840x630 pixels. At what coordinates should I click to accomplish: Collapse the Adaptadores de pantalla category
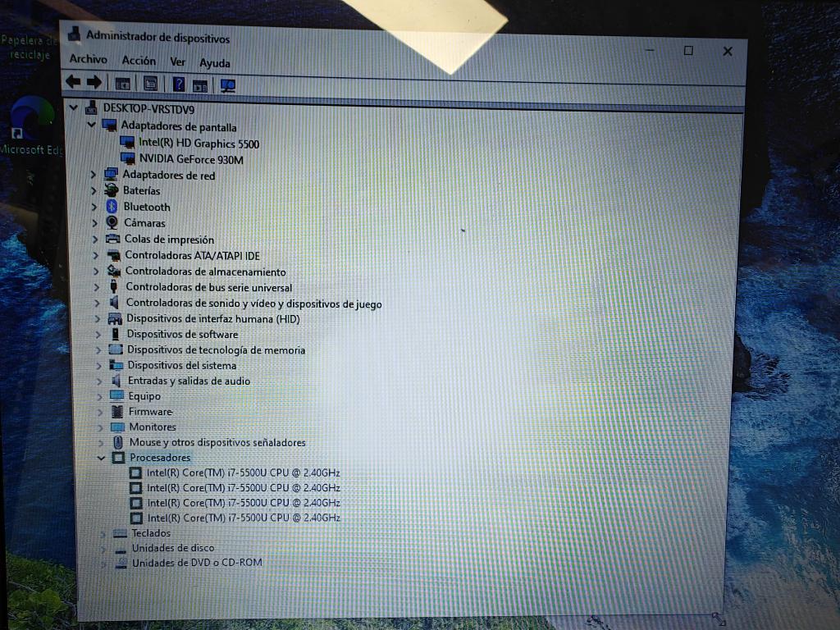pos(91,126)
